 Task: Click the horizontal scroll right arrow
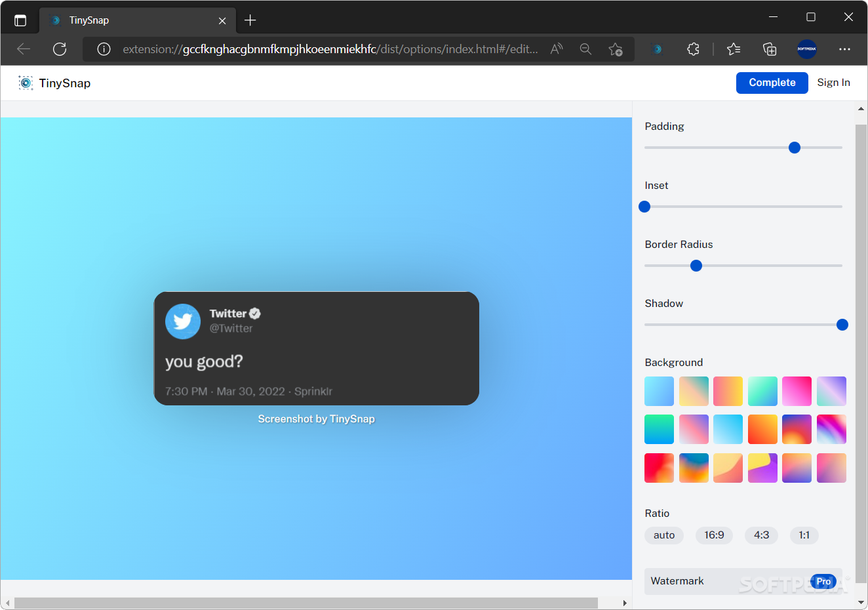tap(625, 603)
